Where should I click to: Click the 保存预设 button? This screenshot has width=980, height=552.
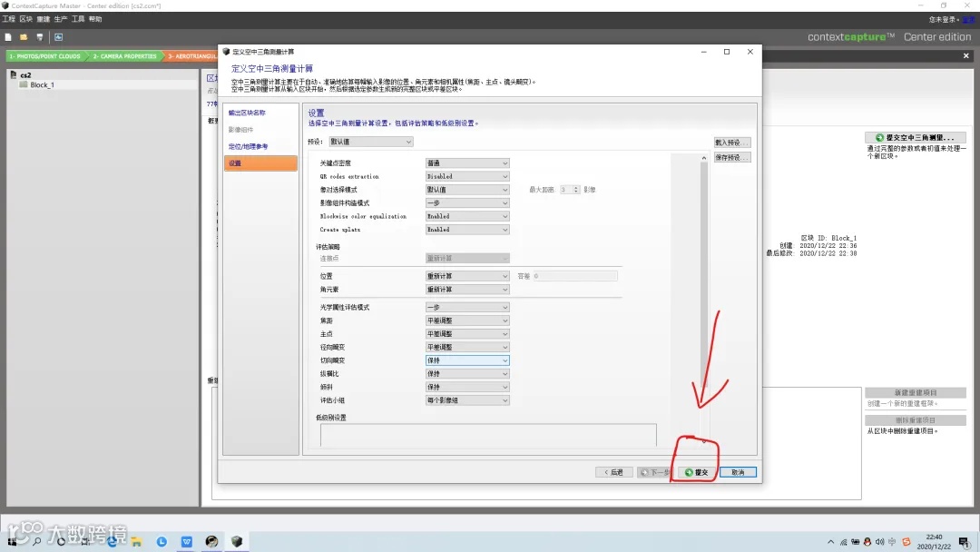tap(732, 158)
